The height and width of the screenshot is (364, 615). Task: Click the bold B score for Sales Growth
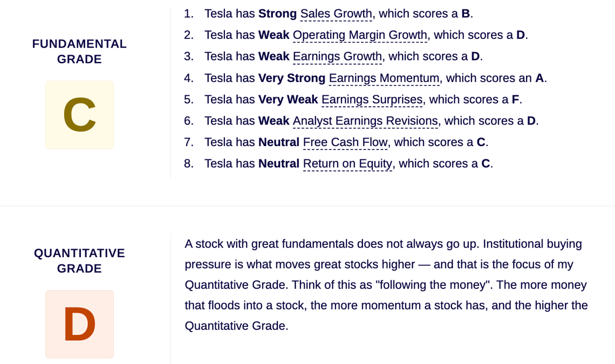pos(466,13)
